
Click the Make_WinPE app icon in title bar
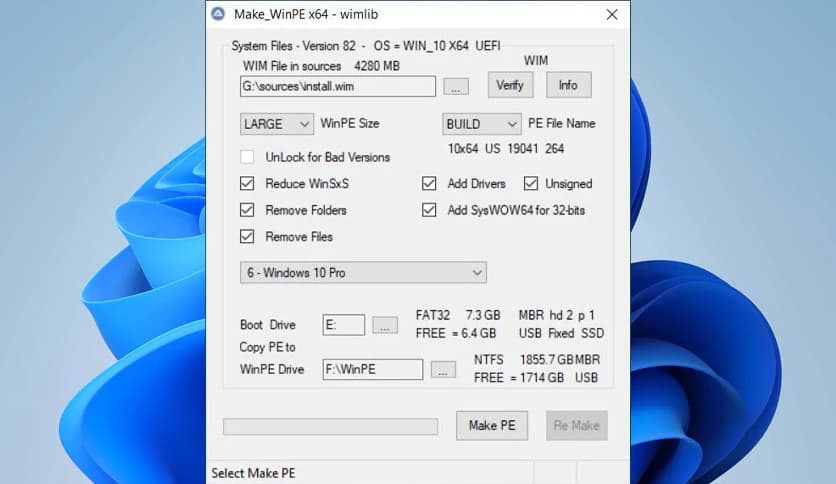pyautogui.click(x=218, y=14)
